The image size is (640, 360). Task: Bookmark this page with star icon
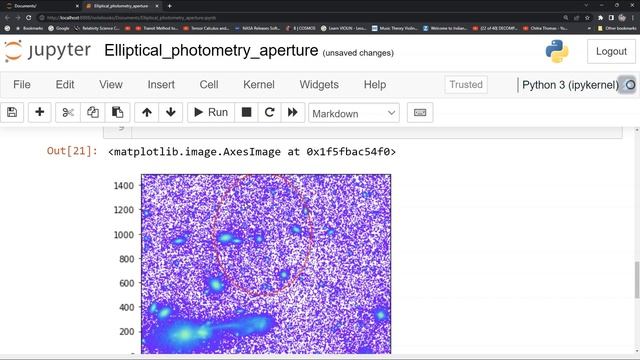[587, 18]
